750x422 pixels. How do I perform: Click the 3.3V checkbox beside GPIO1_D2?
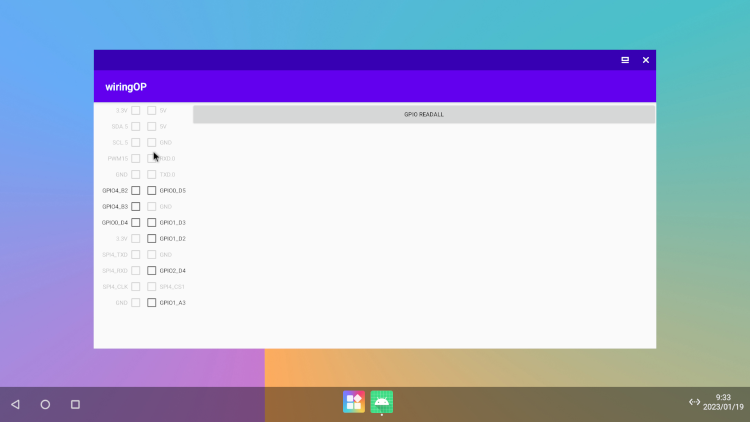(x=136, y=239)
